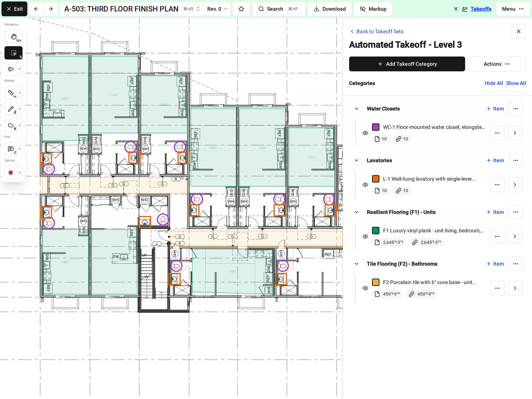The image size is (532, 399).
Task: Hide the L-1 wall-hung lavatory item
Action: [365, 185]
